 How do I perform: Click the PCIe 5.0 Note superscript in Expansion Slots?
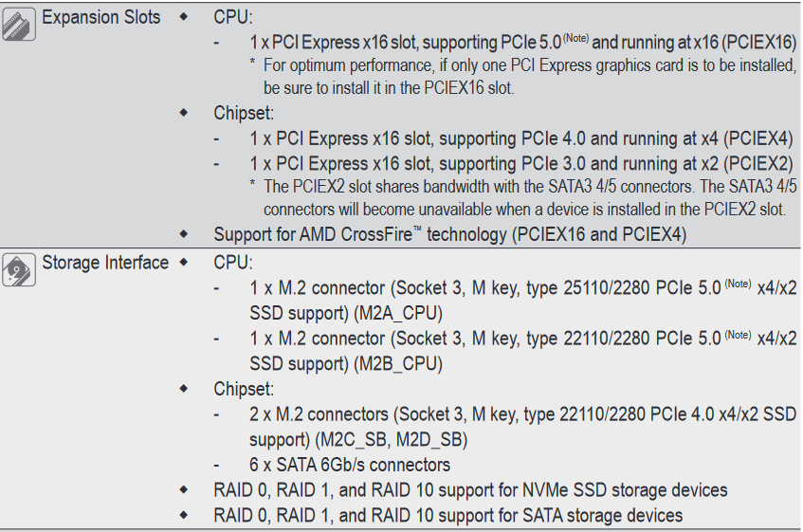click(x=576, y=38)
